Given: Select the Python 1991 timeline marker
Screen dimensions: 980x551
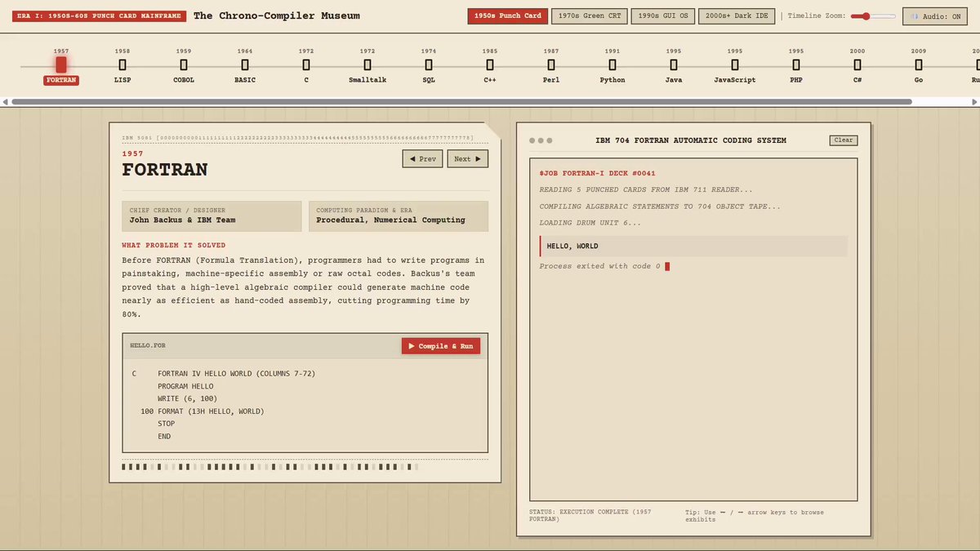Looking at the screenshot, I should click(x=612, y=66).
